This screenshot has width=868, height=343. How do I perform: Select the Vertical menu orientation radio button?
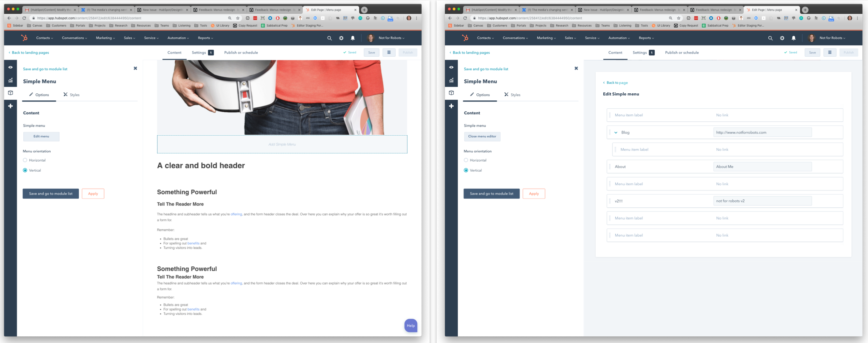click(25, 170)
